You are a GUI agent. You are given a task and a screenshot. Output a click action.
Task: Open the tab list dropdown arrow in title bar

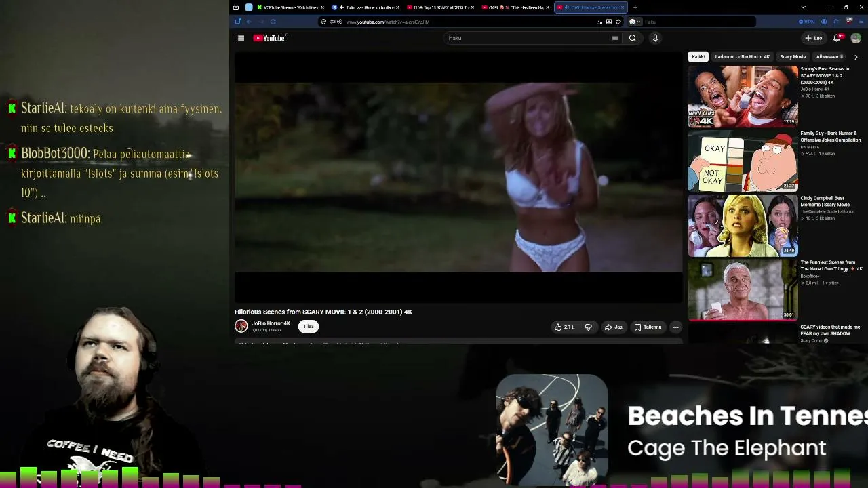803,7
